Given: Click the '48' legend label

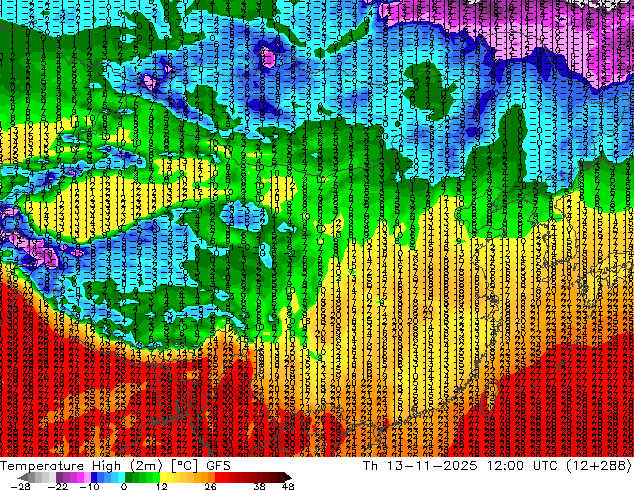Looking at the screenshot, I should [x=288, y=486].
